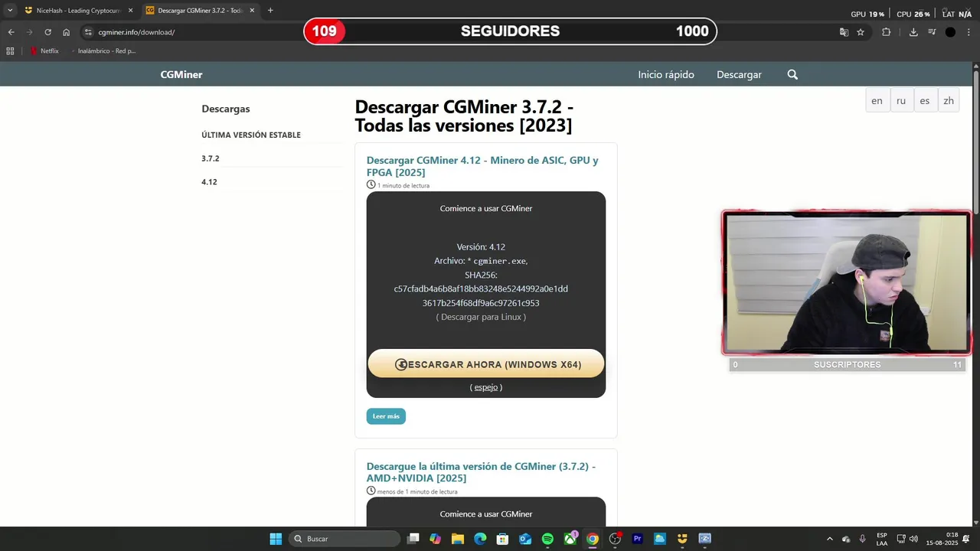Image resolution: width=980 pixels, height=551 pixels.
Task: Open File Explorer from taskbar
Action: click(x=458, y=539)
